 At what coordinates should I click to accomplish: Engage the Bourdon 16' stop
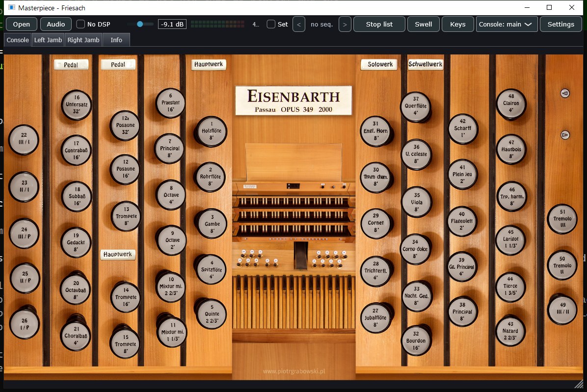[416, 341]
